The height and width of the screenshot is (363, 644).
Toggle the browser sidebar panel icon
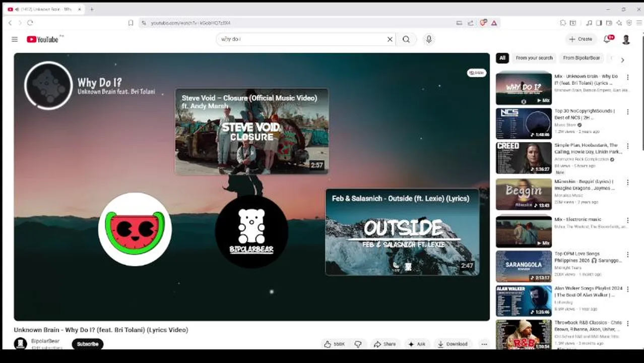pyautogui.click(x=599, y=23)
